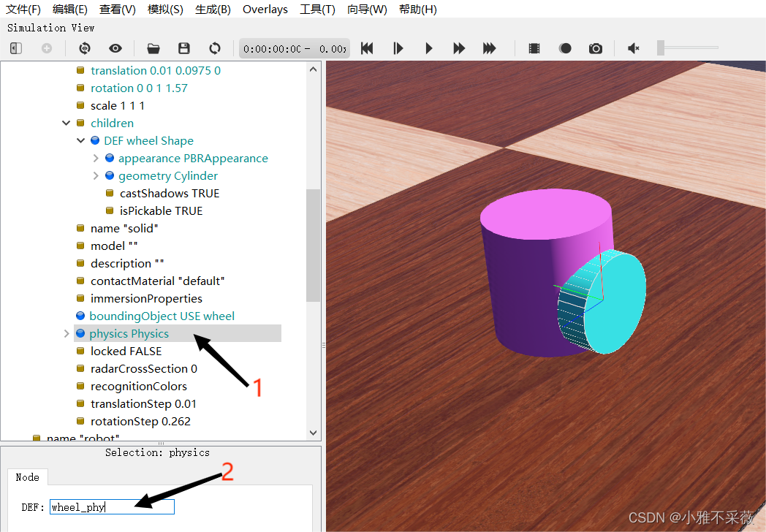Open the 模拟(S) menu

[165, 9]
